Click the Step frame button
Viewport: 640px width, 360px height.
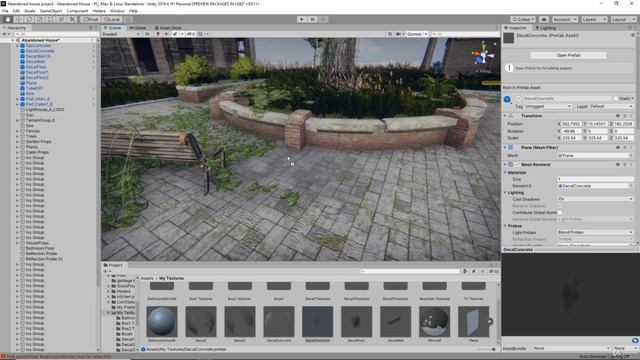click(323, 19)
